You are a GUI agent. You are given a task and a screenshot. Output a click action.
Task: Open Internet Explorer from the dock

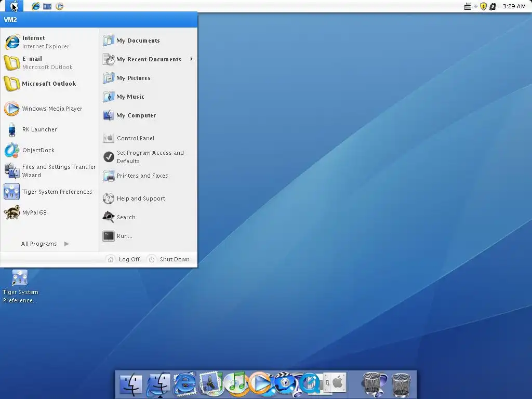coord(185,383)
